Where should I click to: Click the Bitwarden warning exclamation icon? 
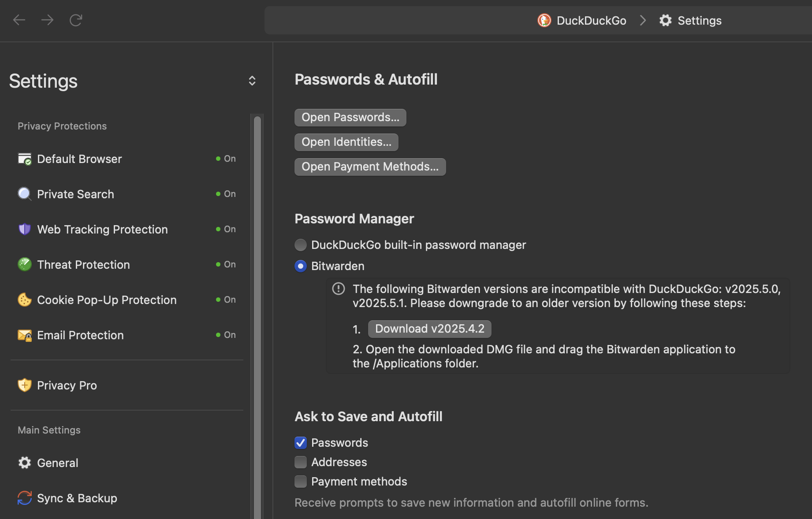[339, 289]
